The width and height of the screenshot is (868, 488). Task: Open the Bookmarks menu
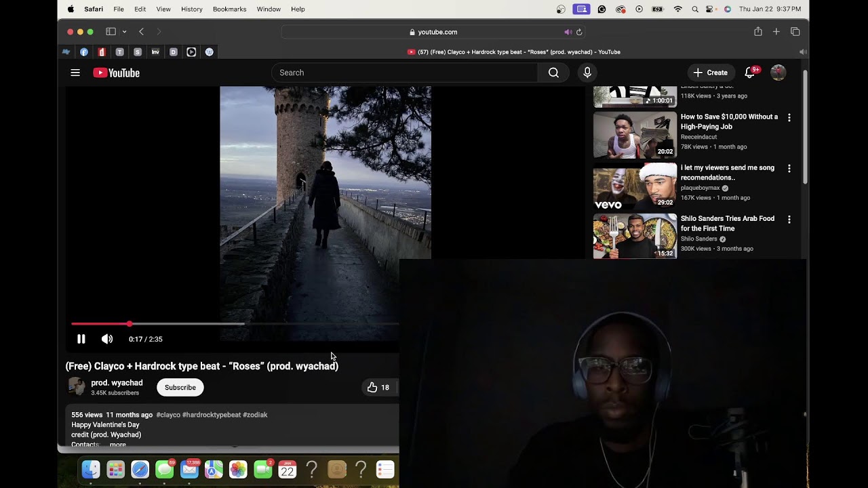tap(230, 9)
